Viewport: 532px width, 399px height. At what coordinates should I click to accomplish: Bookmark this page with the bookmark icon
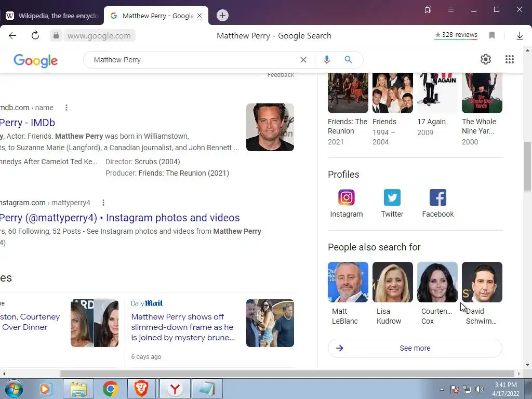pos(492,35)
